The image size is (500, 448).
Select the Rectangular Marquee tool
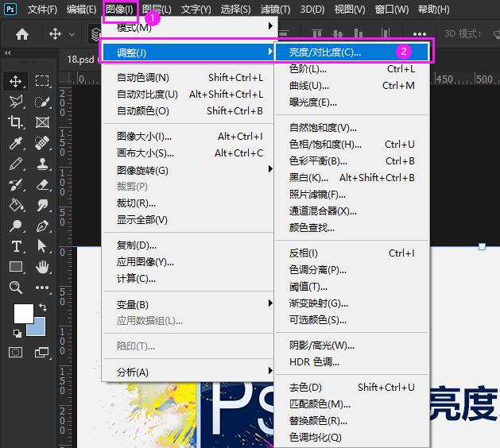coord(42,81)
